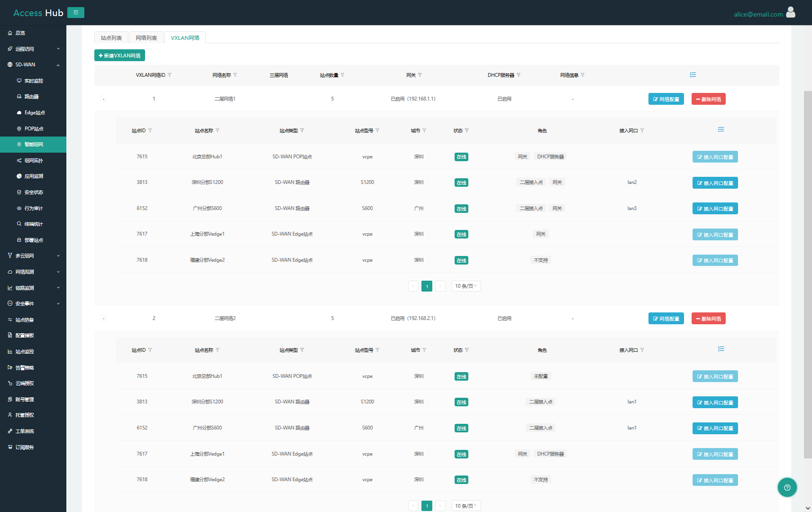Open 应用监测 sidebar item
This screenshot has width=812, height=512.
(33, 176)
